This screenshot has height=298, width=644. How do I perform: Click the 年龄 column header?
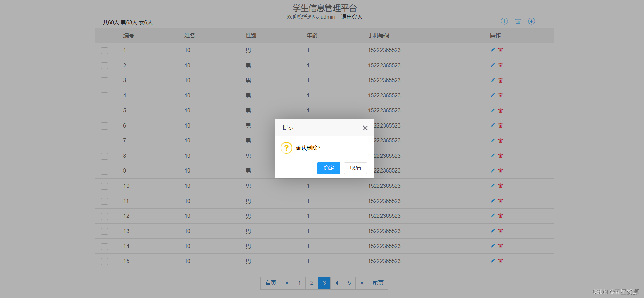click(312, 36)
